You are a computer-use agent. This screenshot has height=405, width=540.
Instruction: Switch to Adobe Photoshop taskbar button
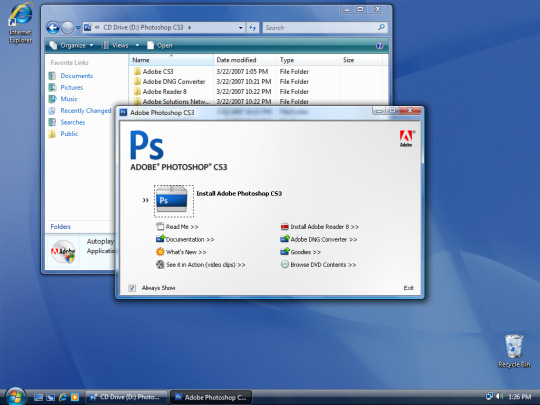[211, 397]
